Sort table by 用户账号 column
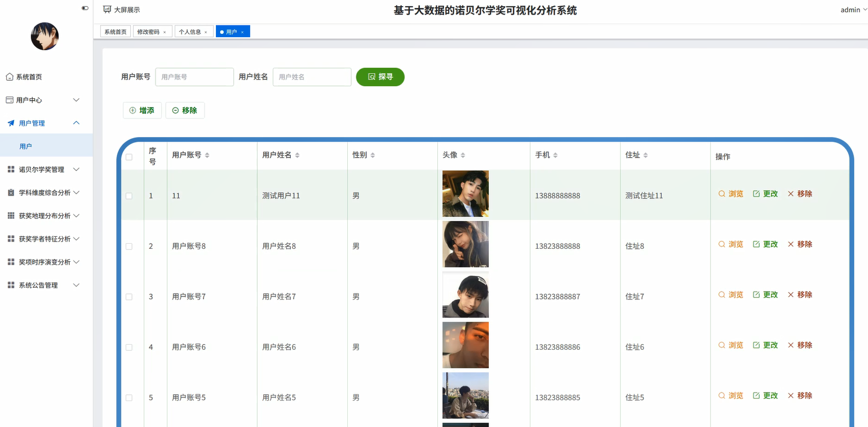This screenshot has height=427, width=868. 207,155
